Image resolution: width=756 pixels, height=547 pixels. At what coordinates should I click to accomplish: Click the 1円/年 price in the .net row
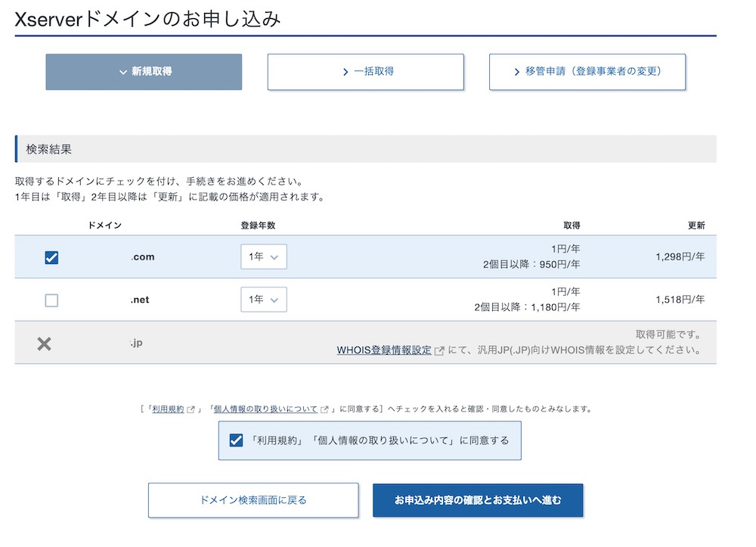coord(565,292)
